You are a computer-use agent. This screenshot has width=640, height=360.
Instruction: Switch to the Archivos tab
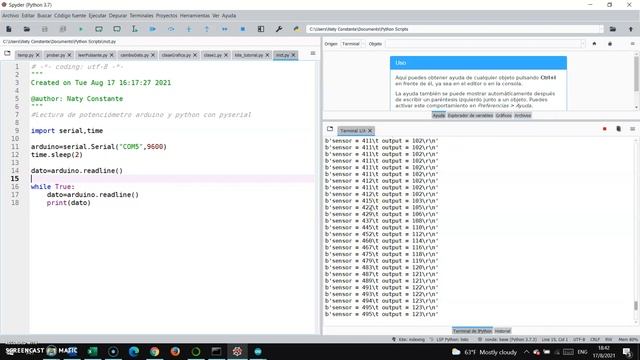point(522,116)
